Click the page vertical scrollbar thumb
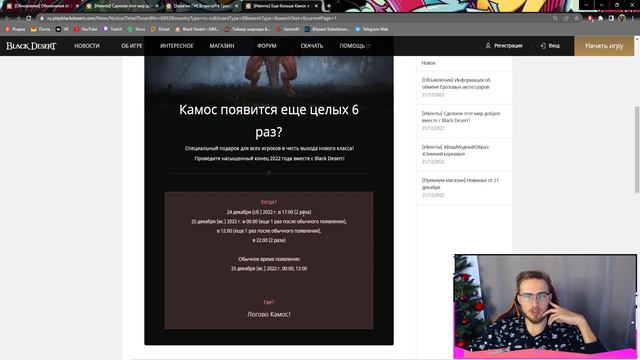640x360 pixels. [x=637, y=149]
